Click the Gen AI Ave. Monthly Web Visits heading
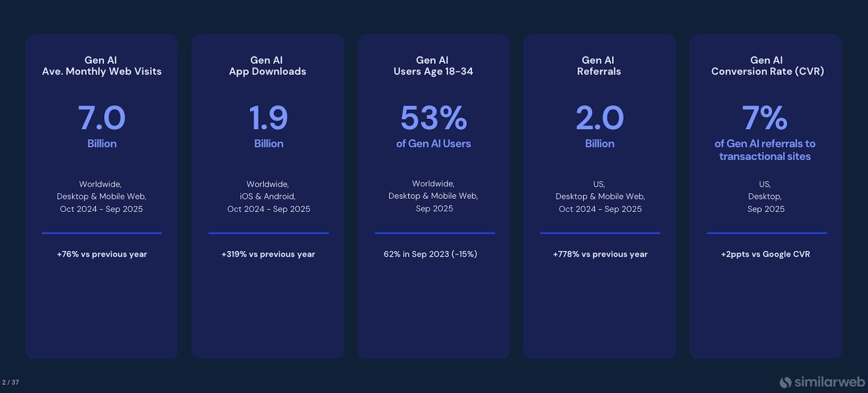The height and width of the screenshot is (393, 868). 102,66
